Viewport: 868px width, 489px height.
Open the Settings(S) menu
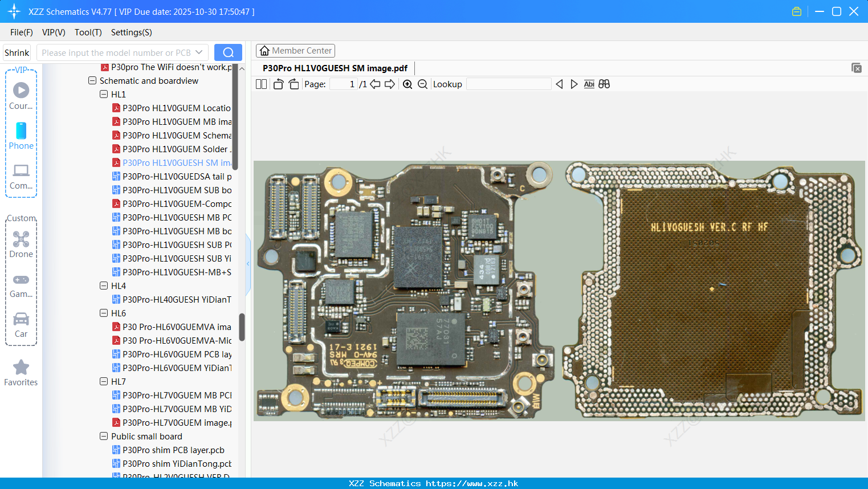[x=132, y=32]
